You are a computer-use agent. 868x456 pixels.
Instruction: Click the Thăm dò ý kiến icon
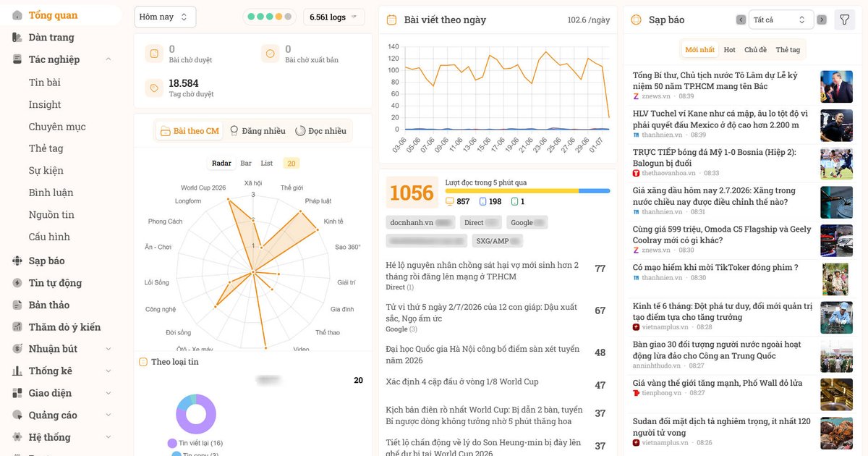17,326
